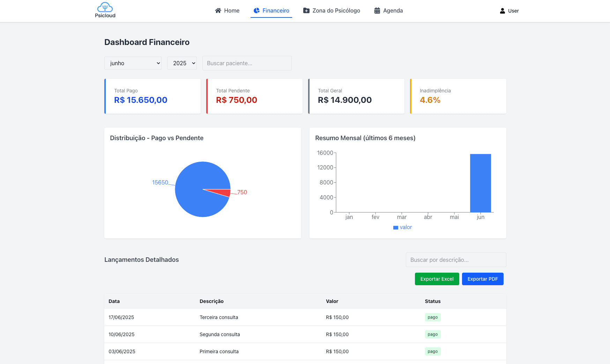This screenshot has width=610, height=364.
Task: Click the Home icon in the navbar
Action: click(218, 10)
